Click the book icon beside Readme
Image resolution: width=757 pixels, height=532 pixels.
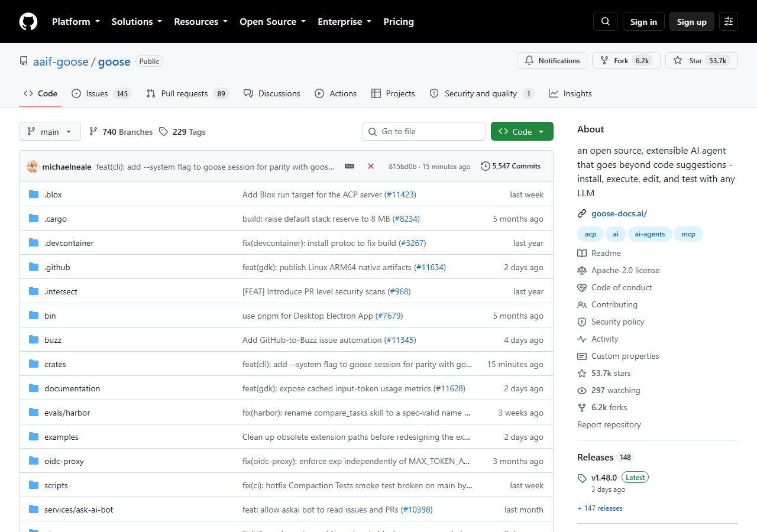tap(582, 253)
